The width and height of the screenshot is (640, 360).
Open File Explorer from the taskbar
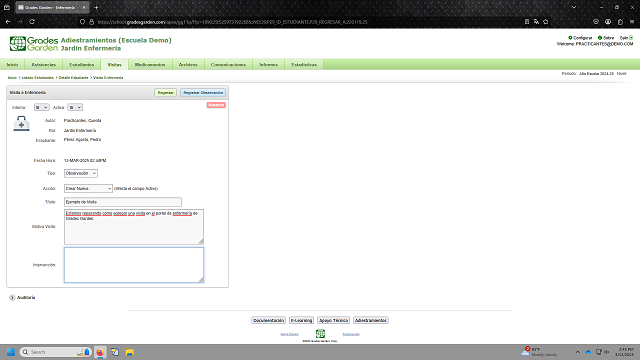click(x=129, y=352)
